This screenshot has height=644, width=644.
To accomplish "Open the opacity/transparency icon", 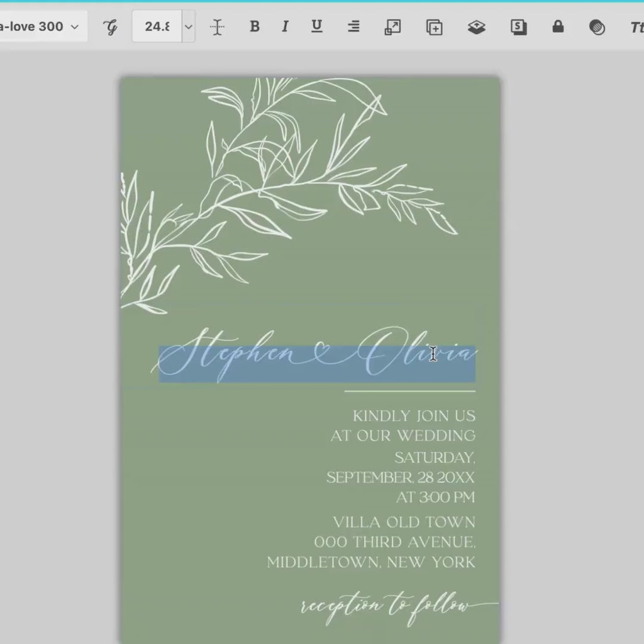I will click(x=597, y=27).
